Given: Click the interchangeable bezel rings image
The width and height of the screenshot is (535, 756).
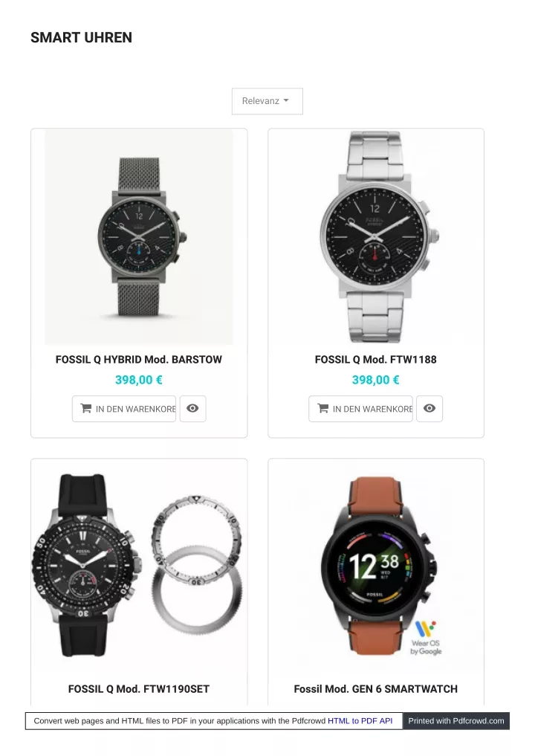Looking at the screenshot, I should [x=197, y=563].
